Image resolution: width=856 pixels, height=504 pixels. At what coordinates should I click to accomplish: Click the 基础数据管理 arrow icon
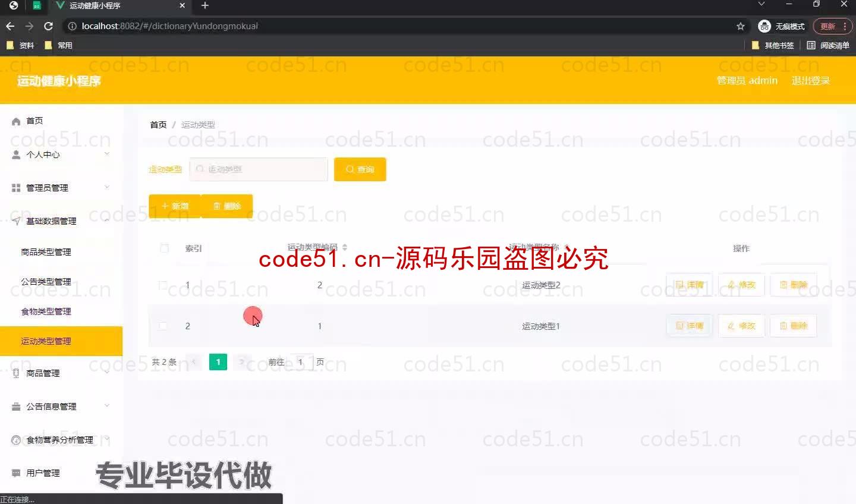point(16,221)
